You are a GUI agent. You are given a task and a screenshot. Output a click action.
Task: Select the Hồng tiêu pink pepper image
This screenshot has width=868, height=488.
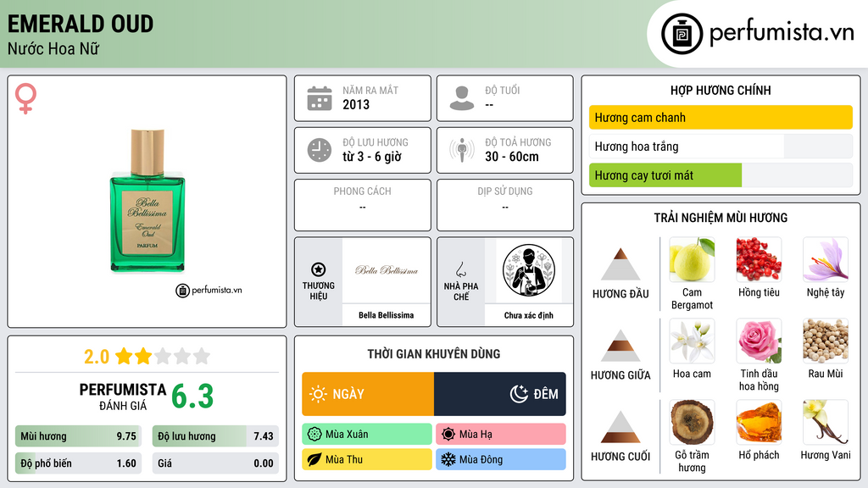(759, 259)
